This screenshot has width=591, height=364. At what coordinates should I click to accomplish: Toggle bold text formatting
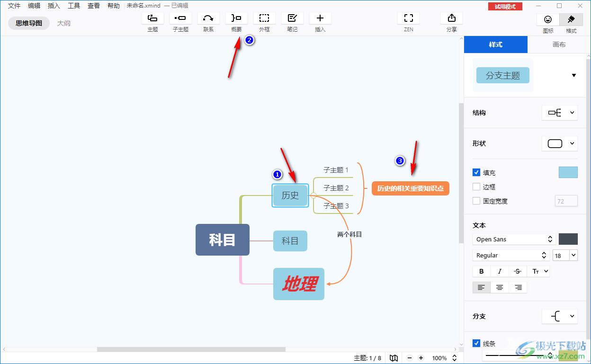(x=482, y=271)
